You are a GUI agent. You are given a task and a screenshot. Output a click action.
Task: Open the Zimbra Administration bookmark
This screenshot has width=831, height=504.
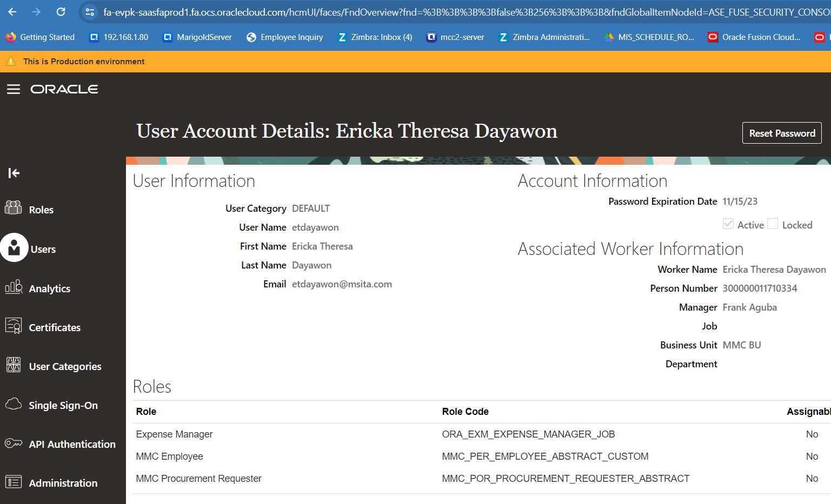coord(544,37)
